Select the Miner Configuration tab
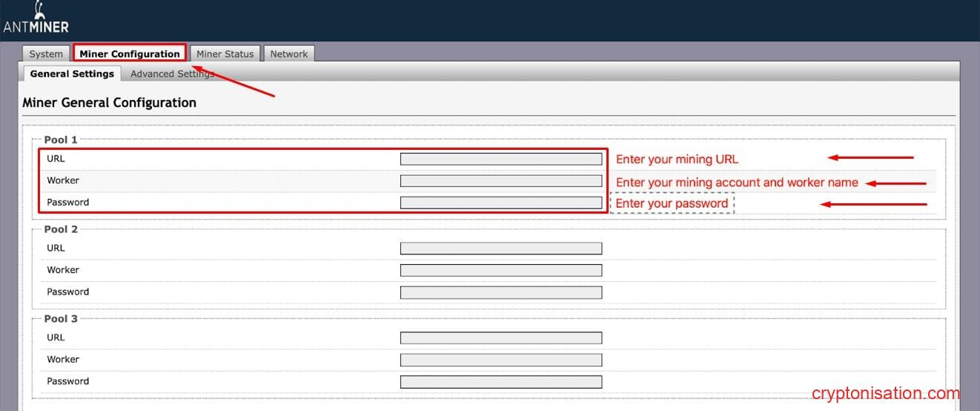980x411 pixels. (130, 54)
